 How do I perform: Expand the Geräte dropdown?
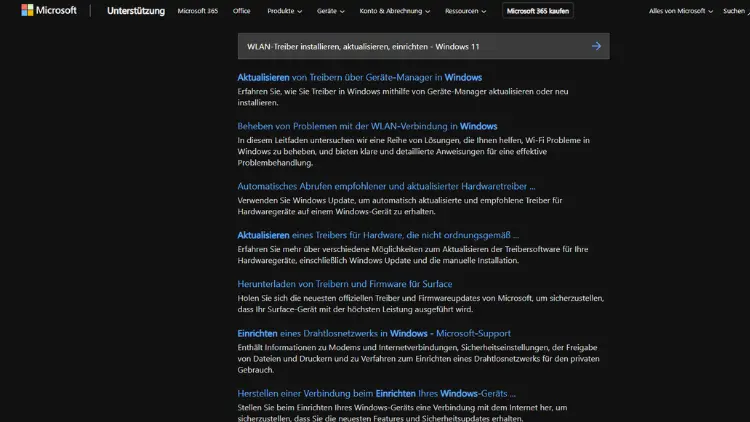tap(331, 11)
